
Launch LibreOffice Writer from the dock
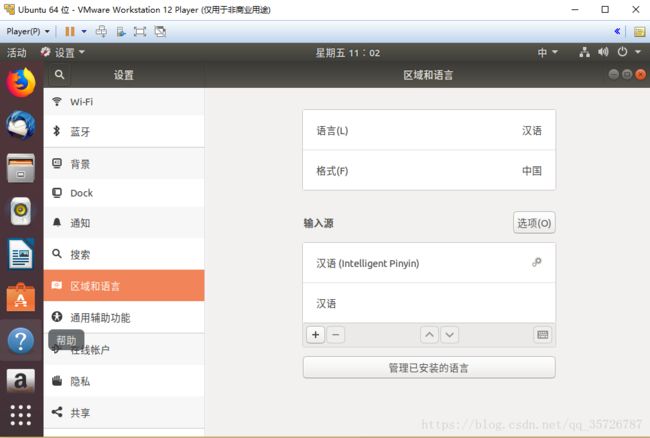(x=21, y=254)
